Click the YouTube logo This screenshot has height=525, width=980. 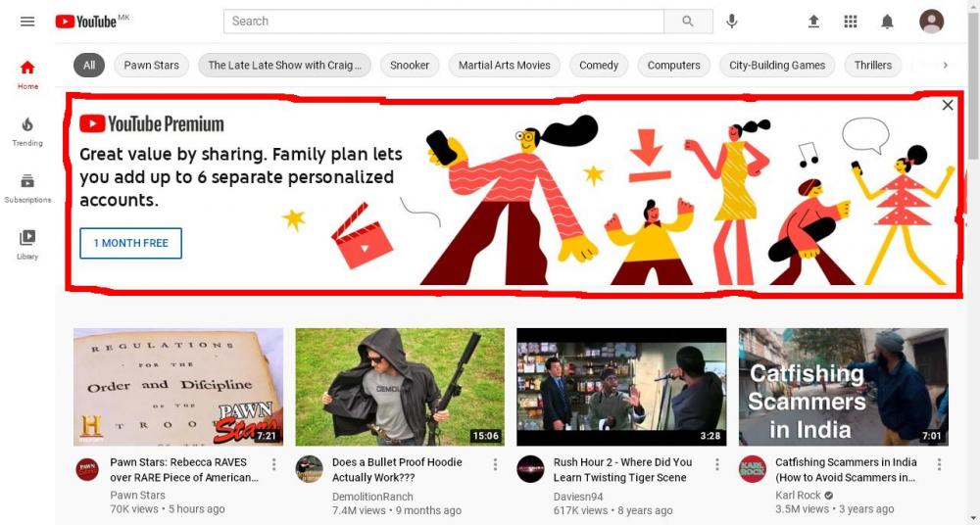pyautogui.click(x=86, y=22)
